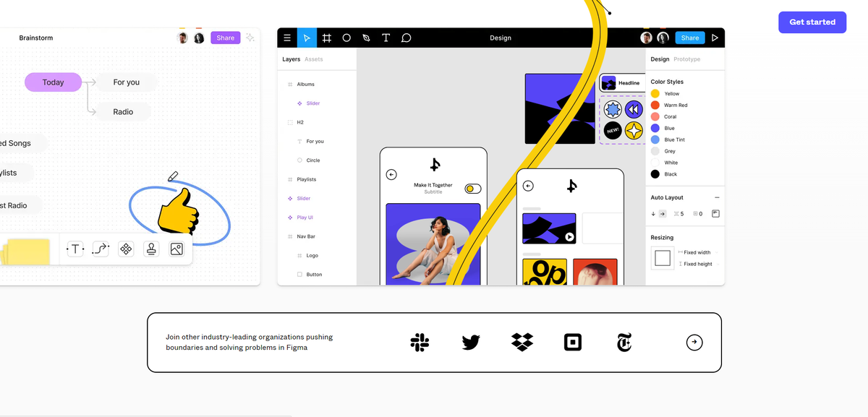The image size is (868, 417).
Task: Click the blue Share button in Design
Action: 690,38
